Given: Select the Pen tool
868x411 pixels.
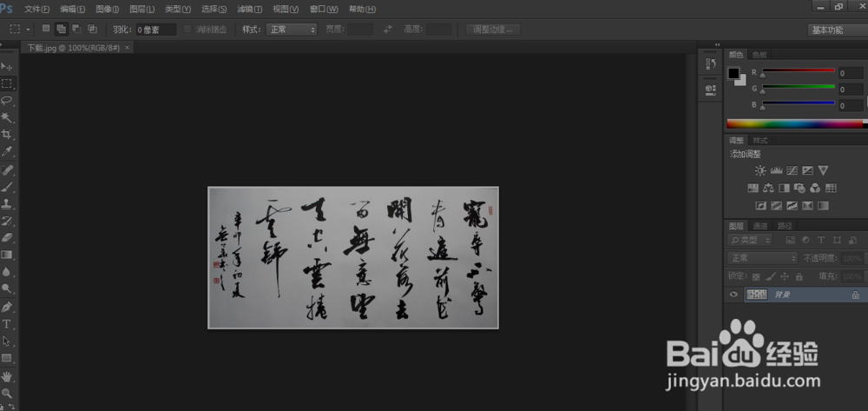Looking at the screenshot, I should tap(7, 307).
